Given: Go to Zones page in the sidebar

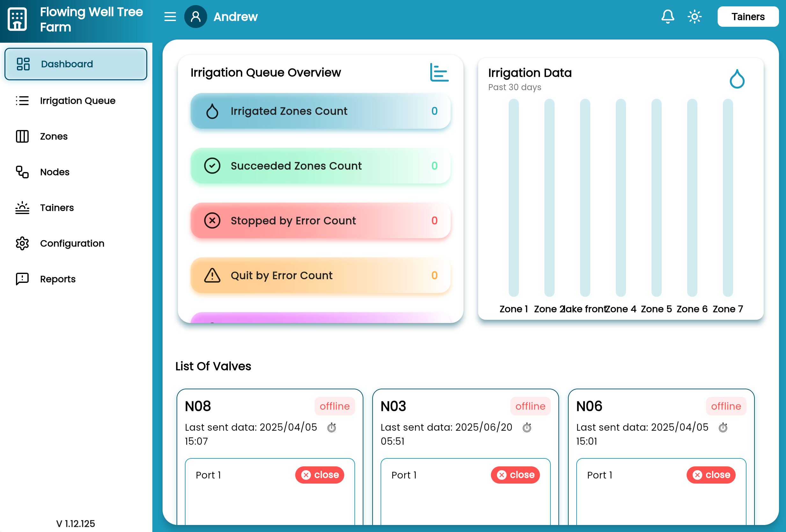Looking at the screenshot, I should click(54, 136).
